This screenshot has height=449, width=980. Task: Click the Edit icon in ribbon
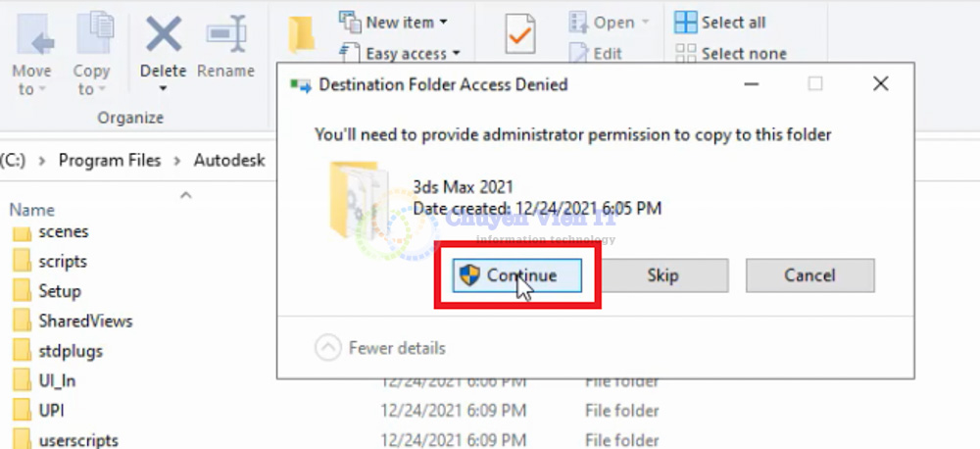tap(578, 54)
